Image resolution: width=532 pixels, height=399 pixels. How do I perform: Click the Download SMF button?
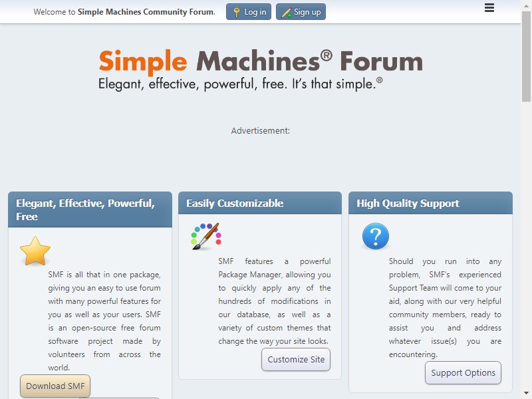click(x=55, y=386)
